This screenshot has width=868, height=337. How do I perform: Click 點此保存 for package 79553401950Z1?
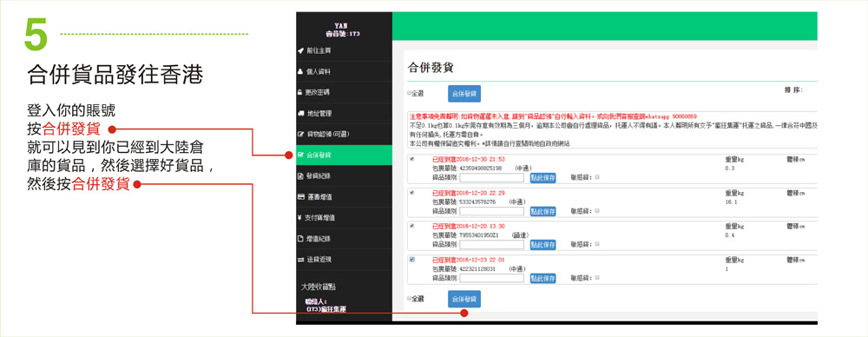pos(542,245)
